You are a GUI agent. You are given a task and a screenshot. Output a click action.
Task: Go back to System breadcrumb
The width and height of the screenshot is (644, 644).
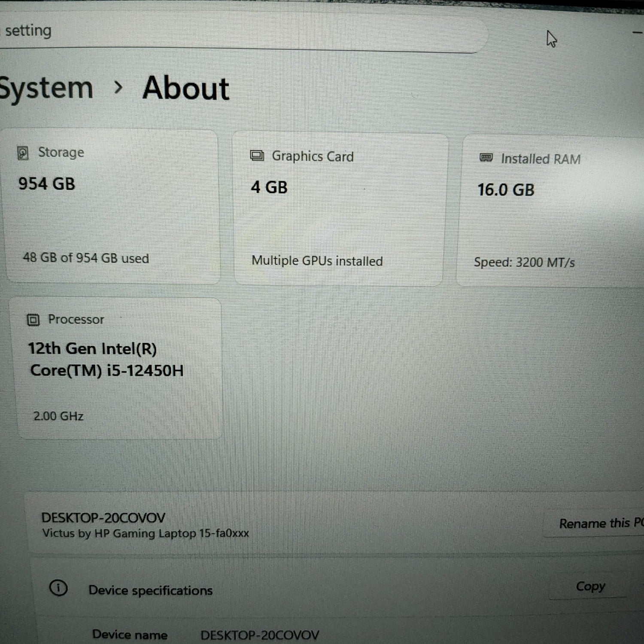click(x=46, y=88)
